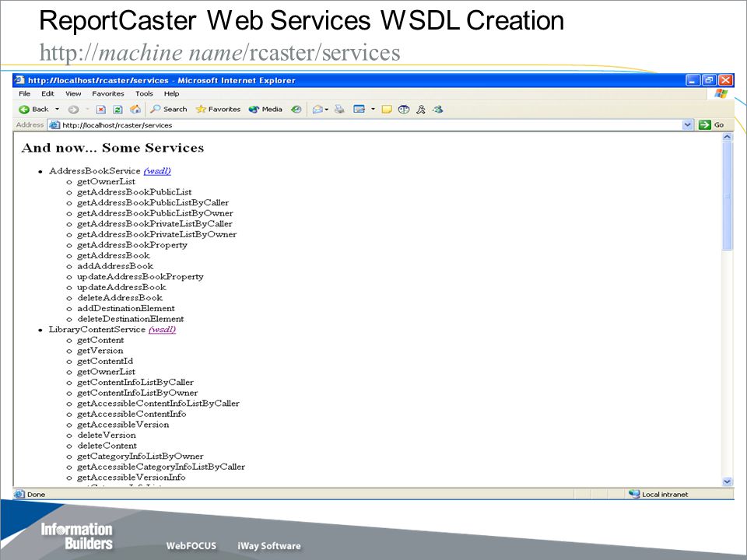747x560 pixels.
Task: Click the getAccessibleVersionInfo entry
Action: [x=131, y=477]
